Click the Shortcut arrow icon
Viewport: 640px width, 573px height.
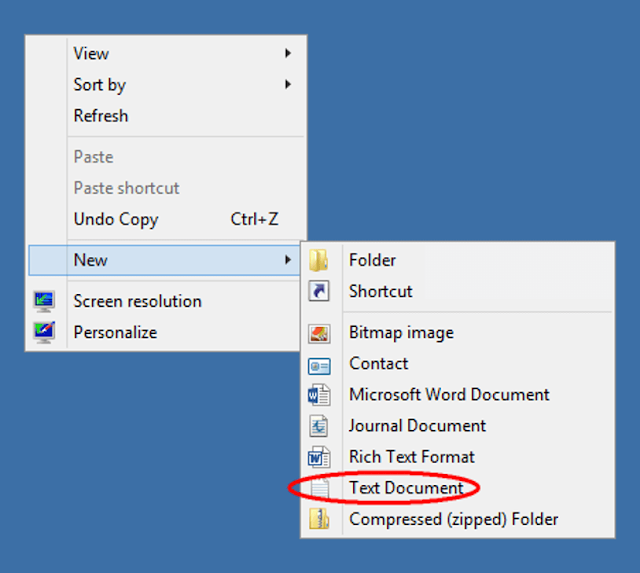tap(319, 291)
